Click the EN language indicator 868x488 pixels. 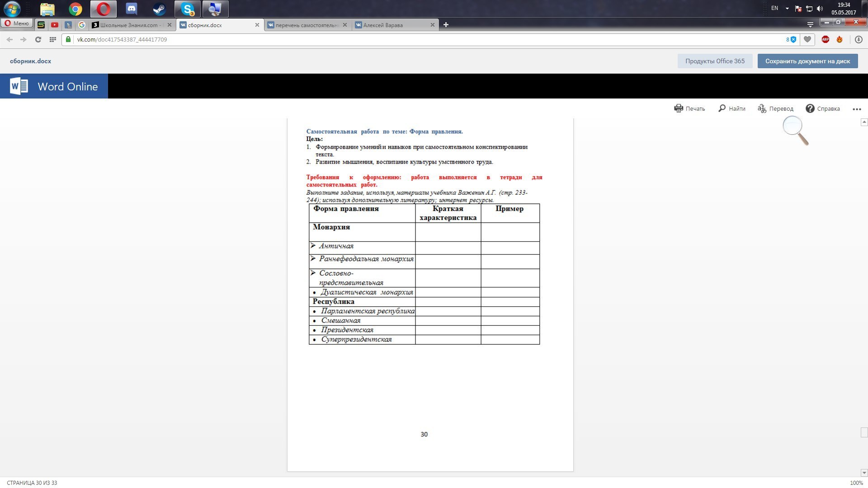(x=775, y=8)
